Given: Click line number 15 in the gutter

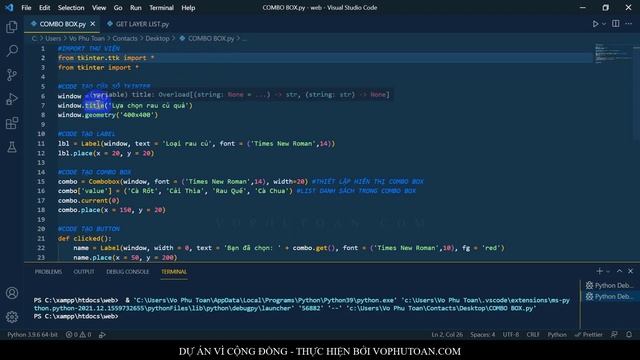Looking at the screenshot, I should pyautogui.click(x=41, y=181).
